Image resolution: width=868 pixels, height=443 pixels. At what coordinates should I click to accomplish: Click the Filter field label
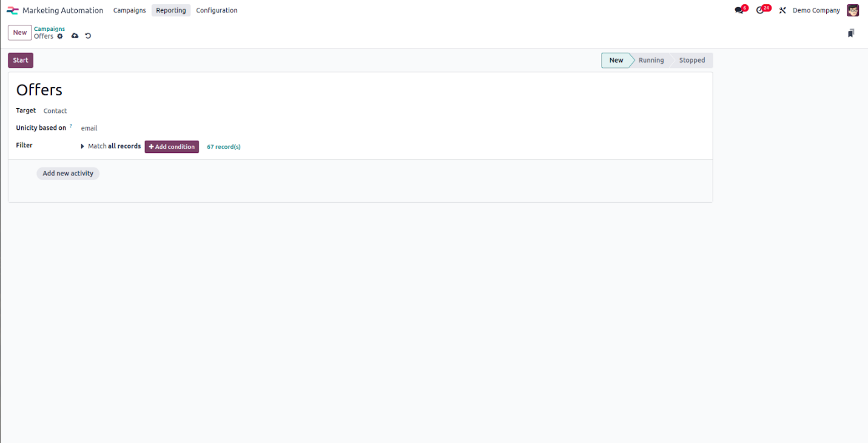coord(24,145)
